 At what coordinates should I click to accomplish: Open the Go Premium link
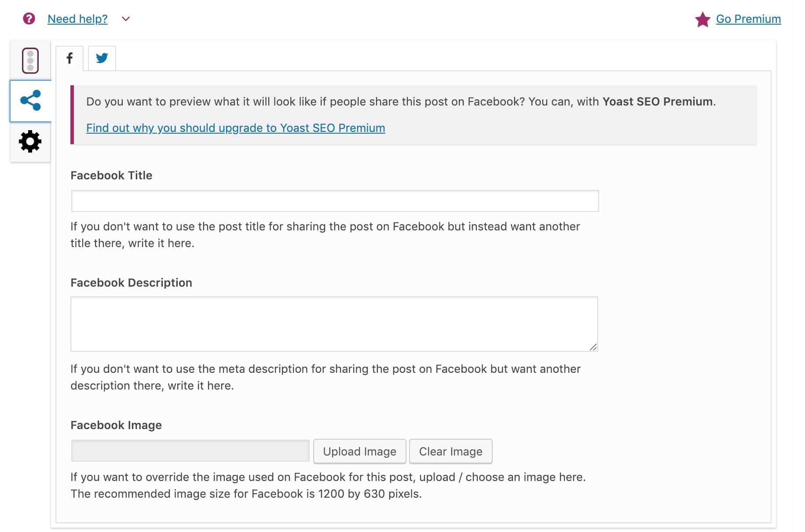click(748, 19)
